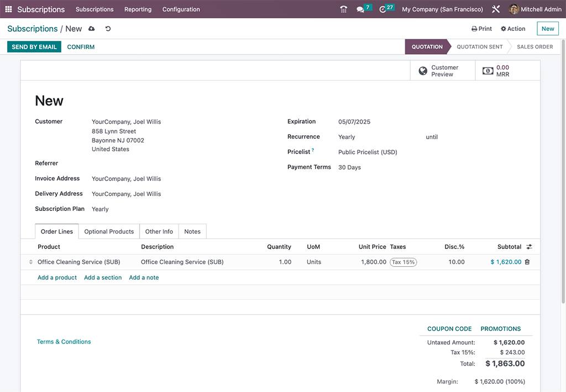Open the Other Info tab
The image size is (566, 392).
point(159,231)
